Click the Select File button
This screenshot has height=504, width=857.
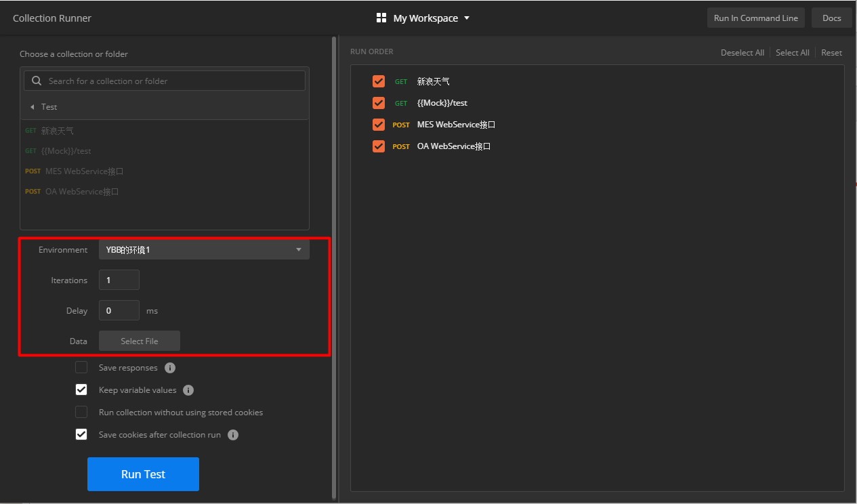pyautogui.click(x=140, y=341)
